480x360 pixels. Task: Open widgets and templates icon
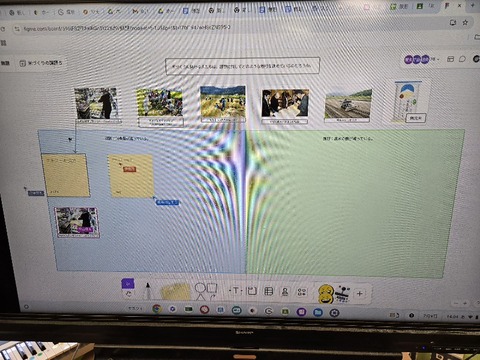[302, 292]
